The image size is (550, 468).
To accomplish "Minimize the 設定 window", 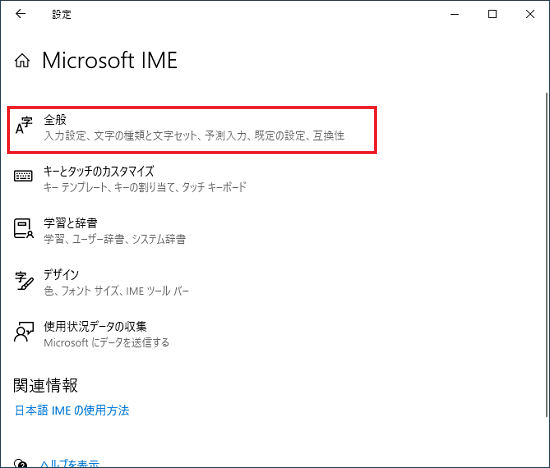I will click(455, 14).
